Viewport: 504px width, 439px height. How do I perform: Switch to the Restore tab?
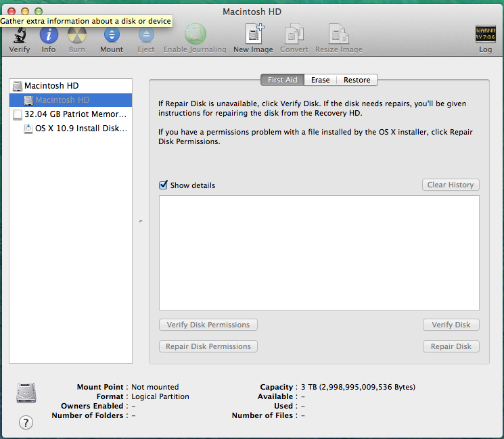click(357, 80)
